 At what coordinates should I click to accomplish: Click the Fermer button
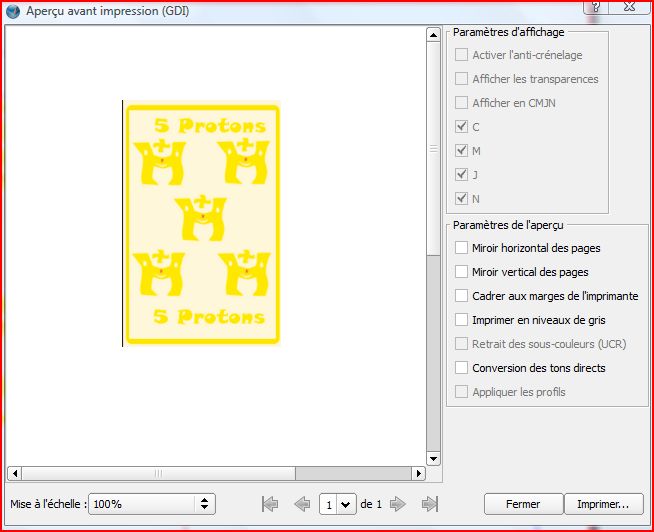click(523, 504)
